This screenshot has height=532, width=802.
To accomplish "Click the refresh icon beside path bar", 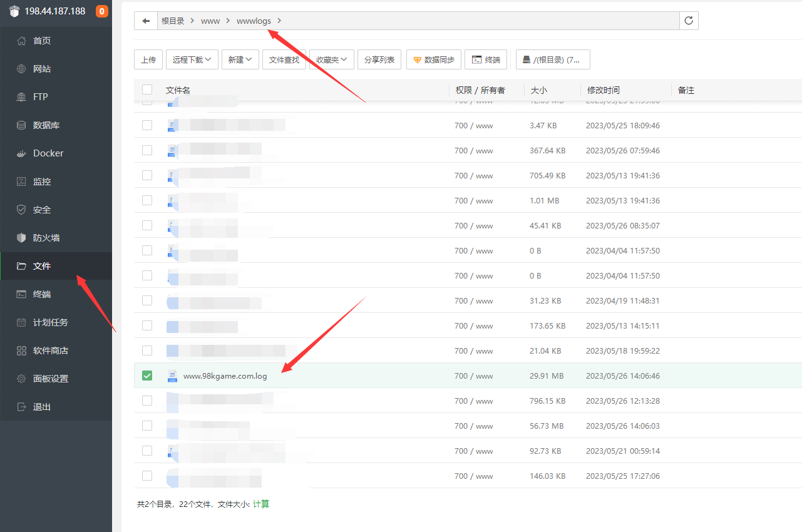I will (x=689, y=21).
